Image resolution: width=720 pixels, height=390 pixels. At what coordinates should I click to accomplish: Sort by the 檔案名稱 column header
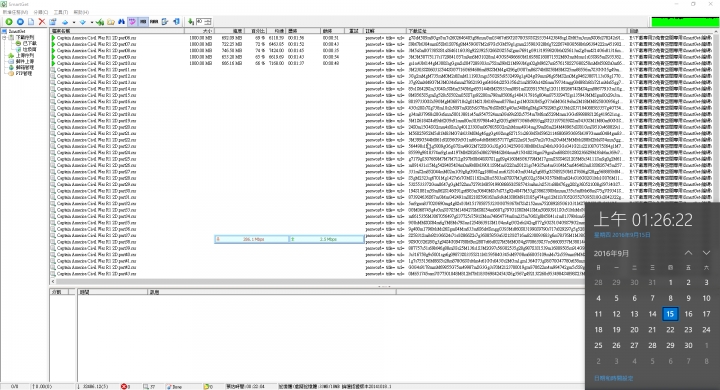tap(117, 31)
